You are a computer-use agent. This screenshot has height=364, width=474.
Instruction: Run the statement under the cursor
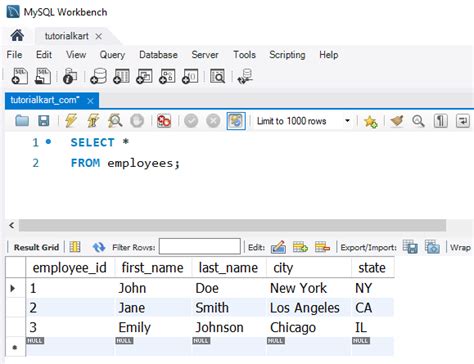pyautogui.click(x=93, y=121)
